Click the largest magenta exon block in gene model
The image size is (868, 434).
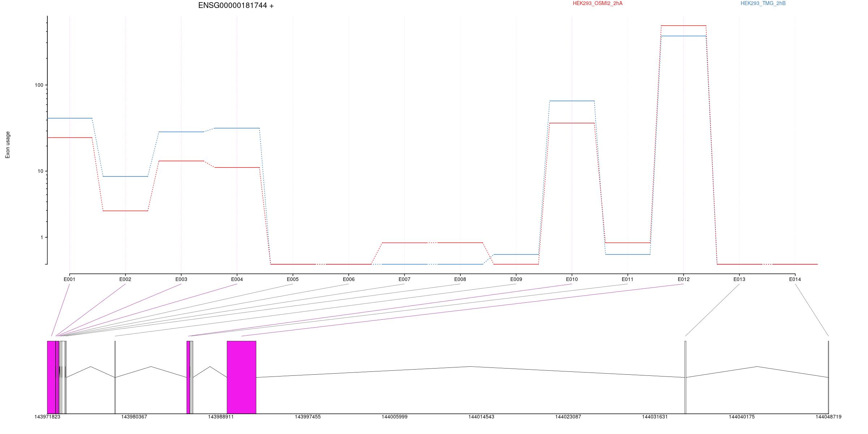point(242,377)
